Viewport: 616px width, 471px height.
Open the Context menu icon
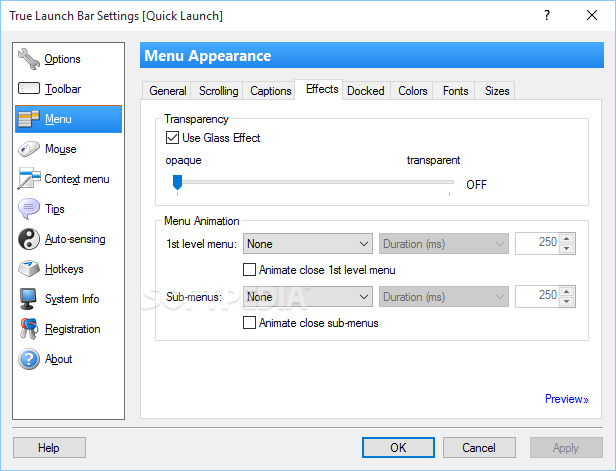(x=28, y=179)
